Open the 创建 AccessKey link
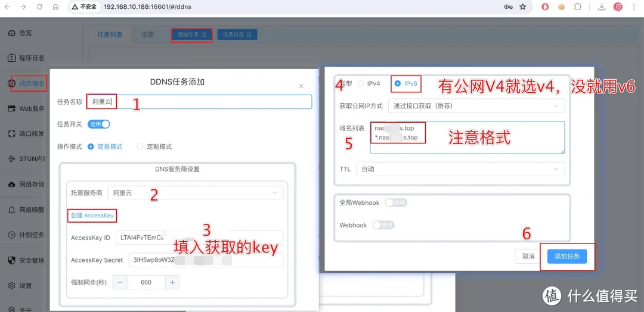This screenshot has height=312, width=644. coord(92,216)
